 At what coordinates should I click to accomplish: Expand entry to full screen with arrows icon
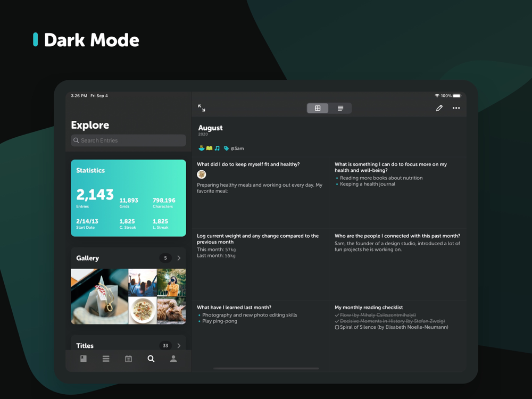pos(202,108)
